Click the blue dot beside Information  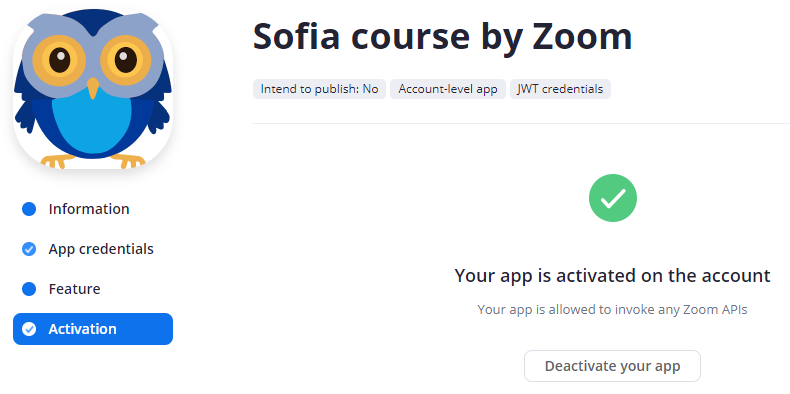click(x=29, y=209)
